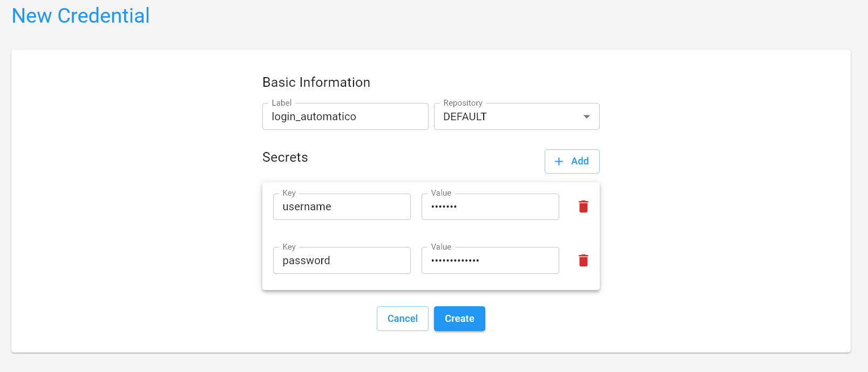
Task: Select the Key field containing username
Action: pyautogui.click(x=342, y=206)
